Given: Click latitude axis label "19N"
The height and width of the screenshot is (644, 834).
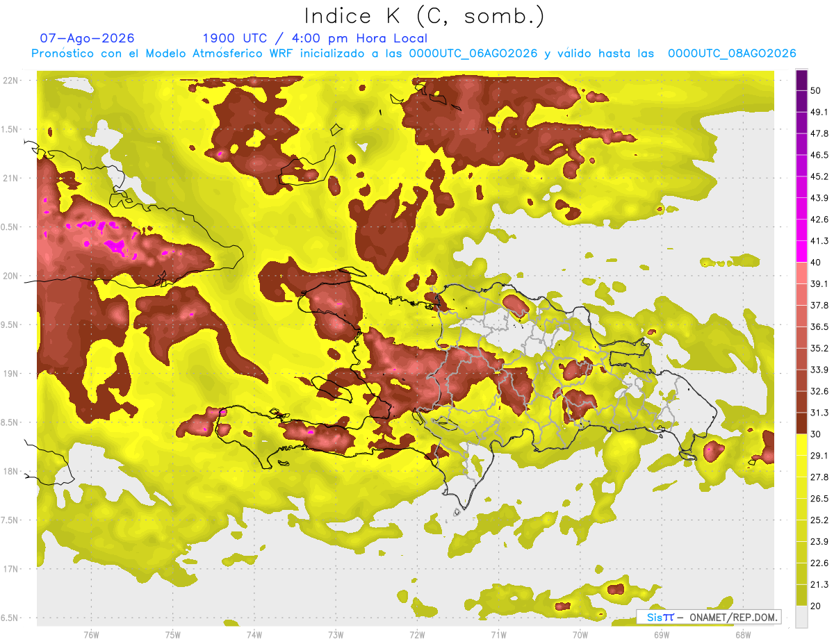Looking at the screenshot, I should click(x=12, y=374).
